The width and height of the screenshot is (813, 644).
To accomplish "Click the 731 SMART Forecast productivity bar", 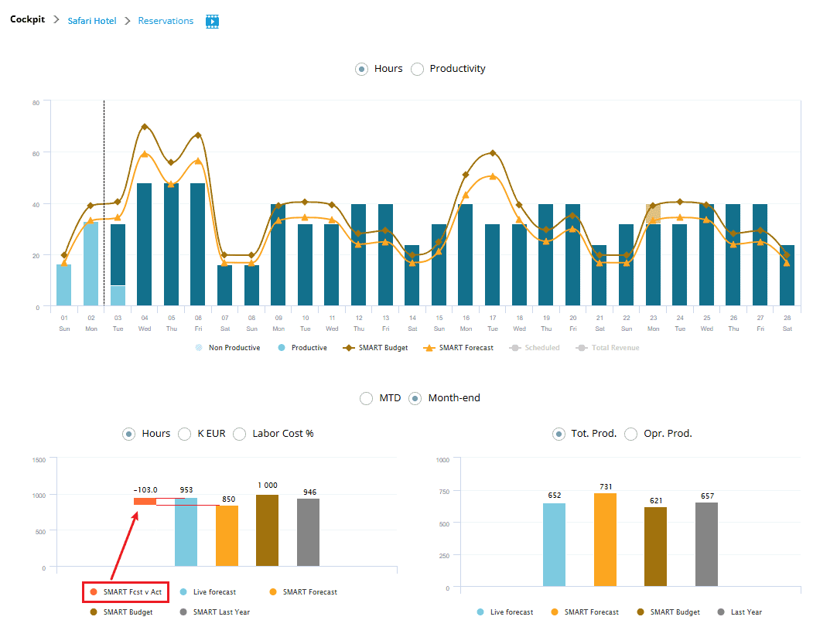I will (605, 540).
